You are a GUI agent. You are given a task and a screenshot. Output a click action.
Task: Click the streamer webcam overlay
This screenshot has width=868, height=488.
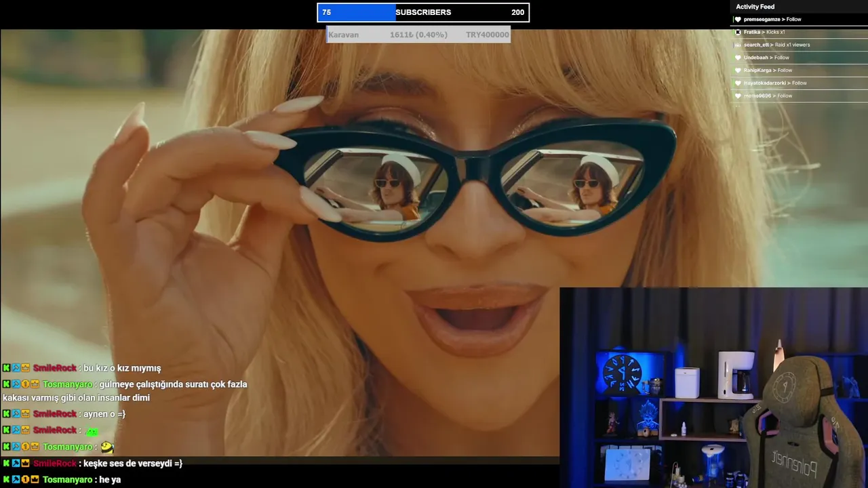click(713, 388)
